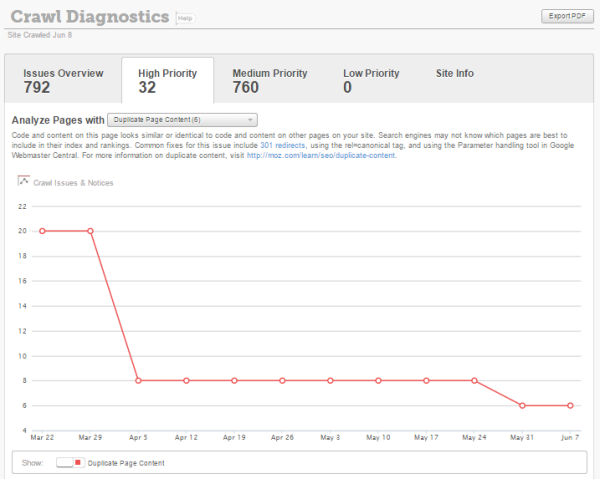Image resolution: width=600 pixels, height=479 pixels.
Task: Select the May 17 data point
Action: click(x=426, y=381)
